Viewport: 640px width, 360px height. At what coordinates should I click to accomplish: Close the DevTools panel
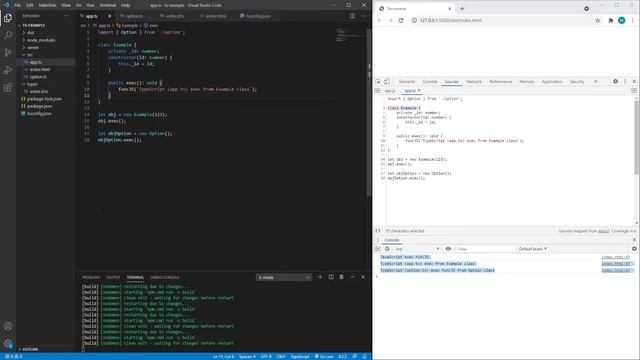point(634,82)
